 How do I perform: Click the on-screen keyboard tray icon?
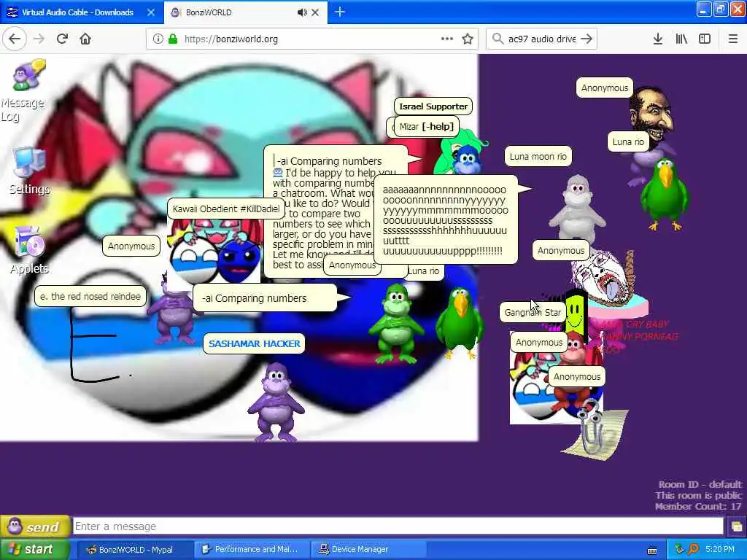(652, 551)
